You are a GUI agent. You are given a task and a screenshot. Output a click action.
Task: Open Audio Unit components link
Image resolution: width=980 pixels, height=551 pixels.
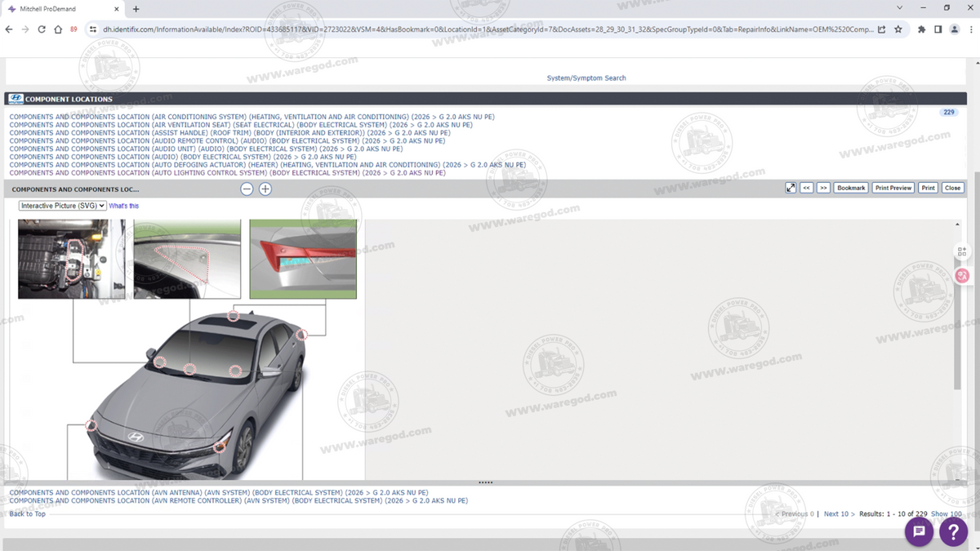click(206, 149)
